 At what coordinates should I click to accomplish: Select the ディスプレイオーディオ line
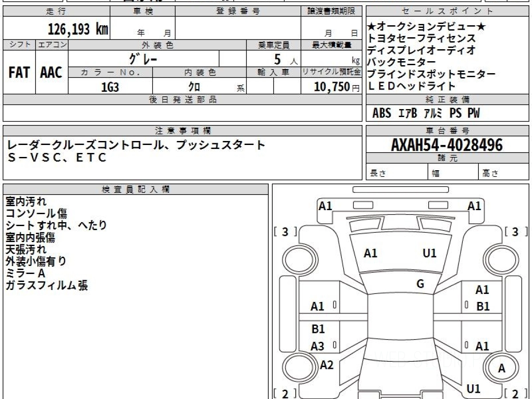click(x=421, y=51)
